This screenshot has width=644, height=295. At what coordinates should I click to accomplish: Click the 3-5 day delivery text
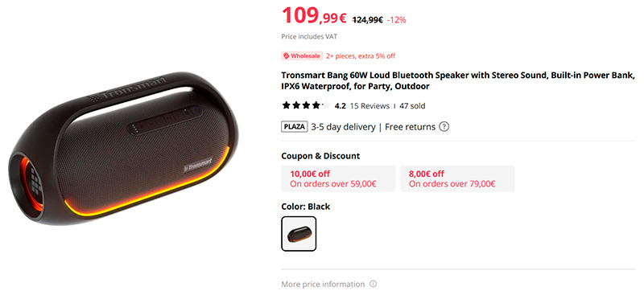click(x=343, y=127)
